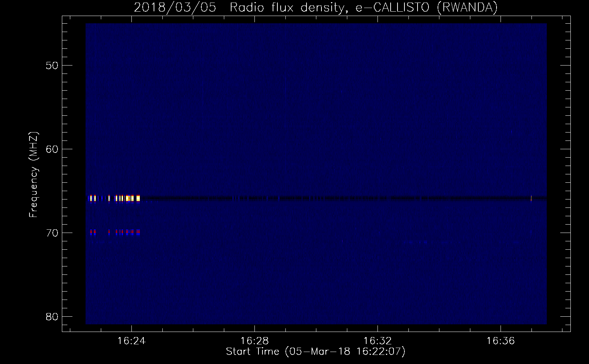Click the bright yellow burst near 66 MHz
This screenshot has width=589, height=364.
115,198
